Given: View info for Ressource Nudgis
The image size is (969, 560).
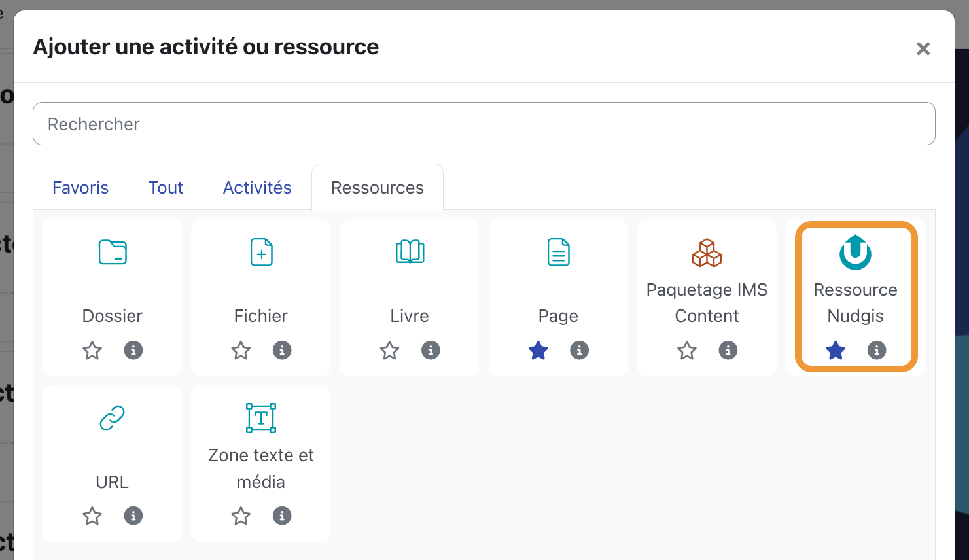Looking at the screenshot, I should point(877,350).
